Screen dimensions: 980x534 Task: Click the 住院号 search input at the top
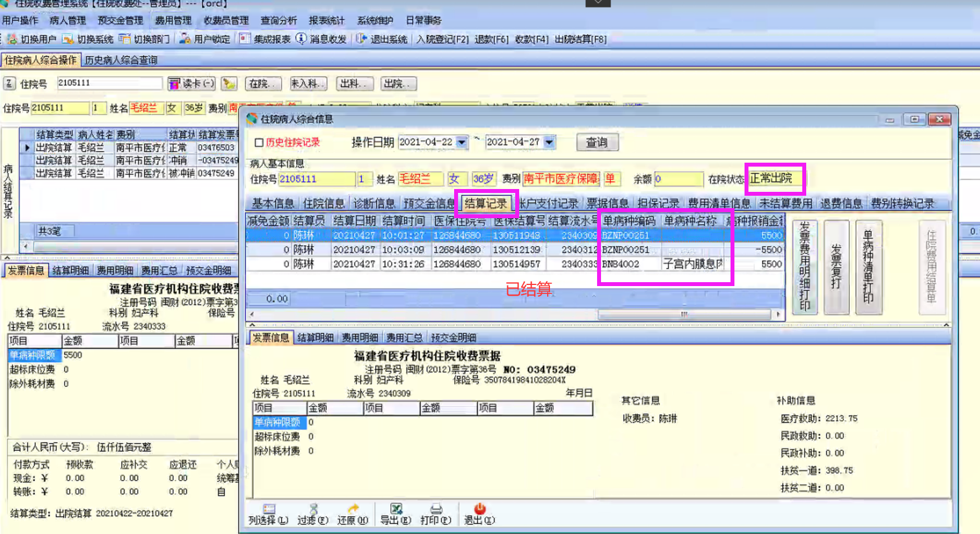(x=109, y=84)
